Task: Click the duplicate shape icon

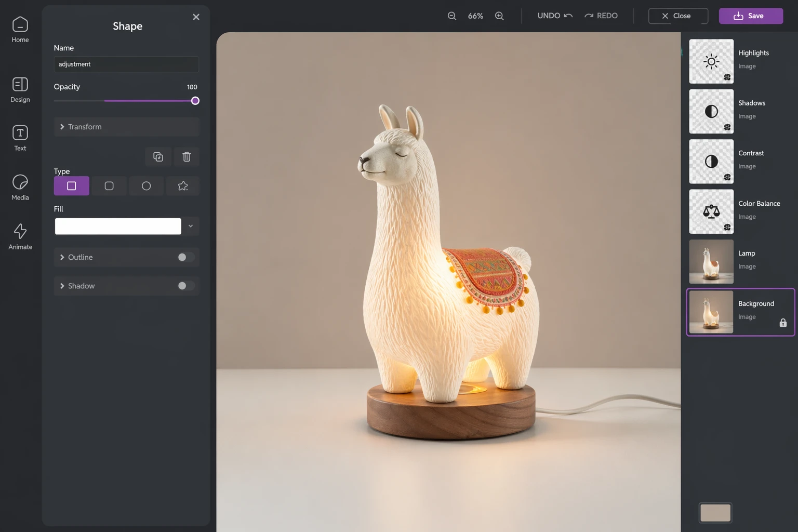Action: (x=158, y=156)
